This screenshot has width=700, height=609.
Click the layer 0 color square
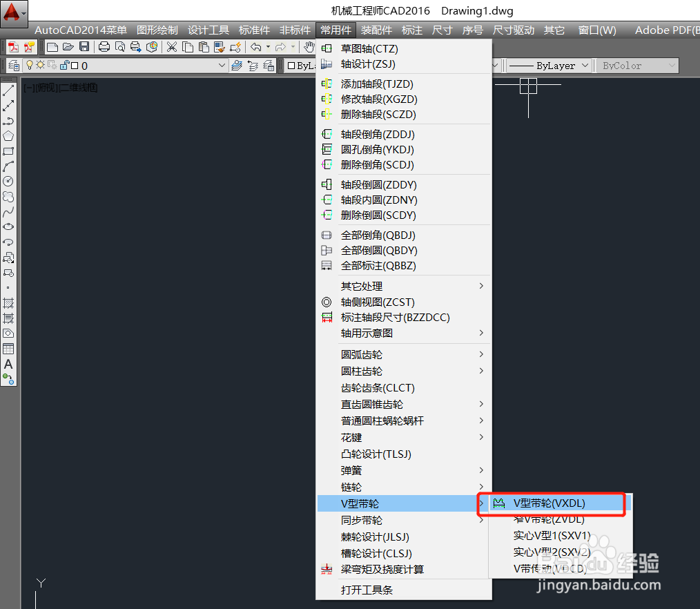point(75,66)
